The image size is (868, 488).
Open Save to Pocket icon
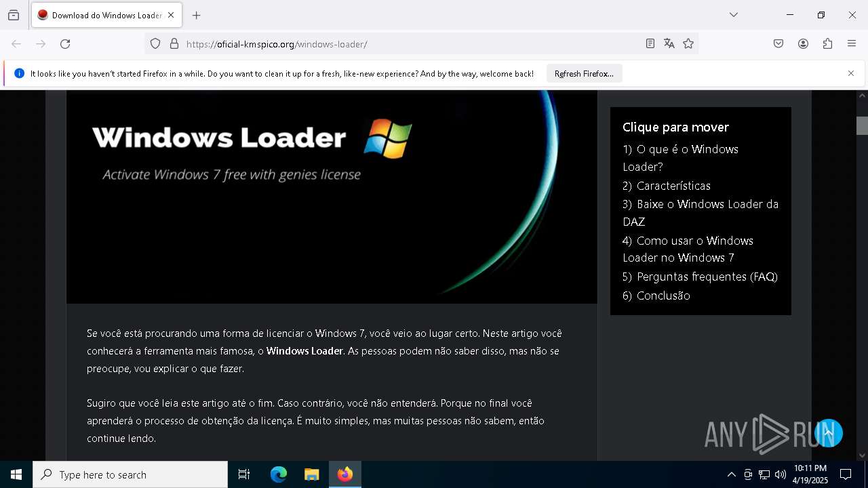(x=778, y=44)
